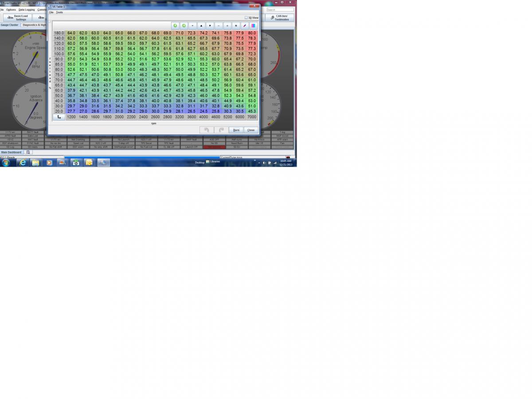Click the 4000 rpm axis header
This screenshot has height=399, width=532.
[203, 117]
